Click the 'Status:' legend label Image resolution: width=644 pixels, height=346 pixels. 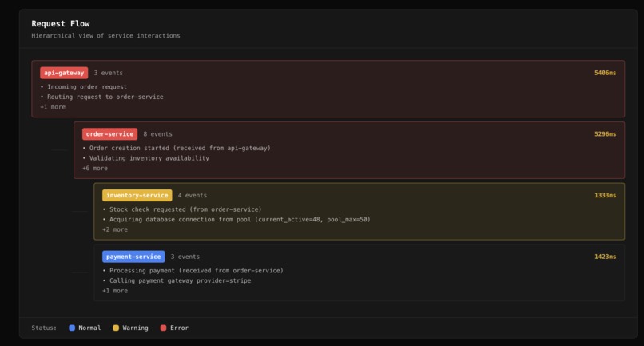tap(45, 328)
